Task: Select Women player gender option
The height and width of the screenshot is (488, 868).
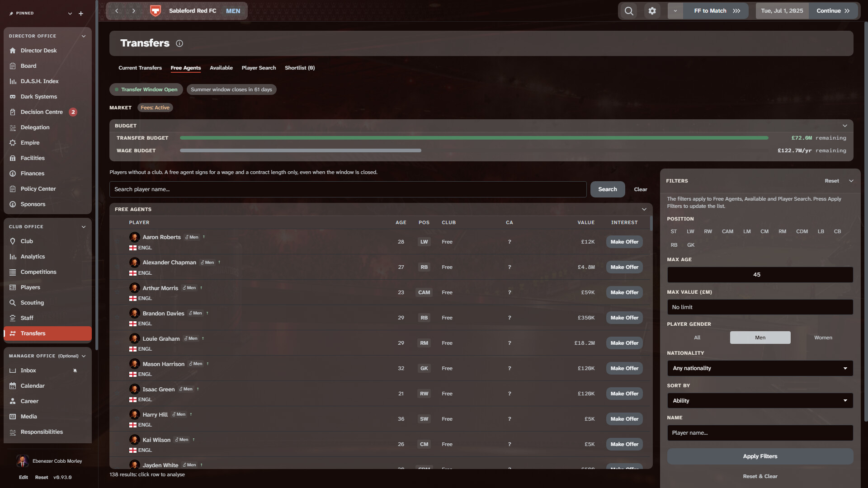Action: [x=823, y=338]
